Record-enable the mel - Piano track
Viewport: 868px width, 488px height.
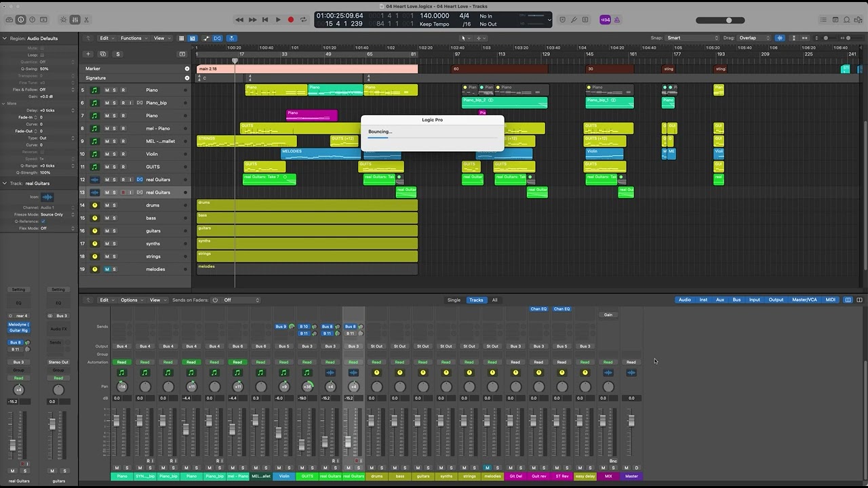(123, 128)
